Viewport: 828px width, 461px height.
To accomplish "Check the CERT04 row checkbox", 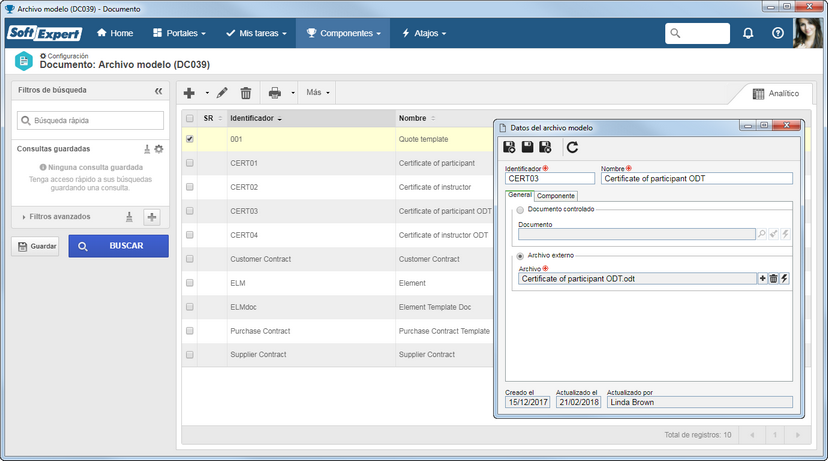I will coord(190,235).
